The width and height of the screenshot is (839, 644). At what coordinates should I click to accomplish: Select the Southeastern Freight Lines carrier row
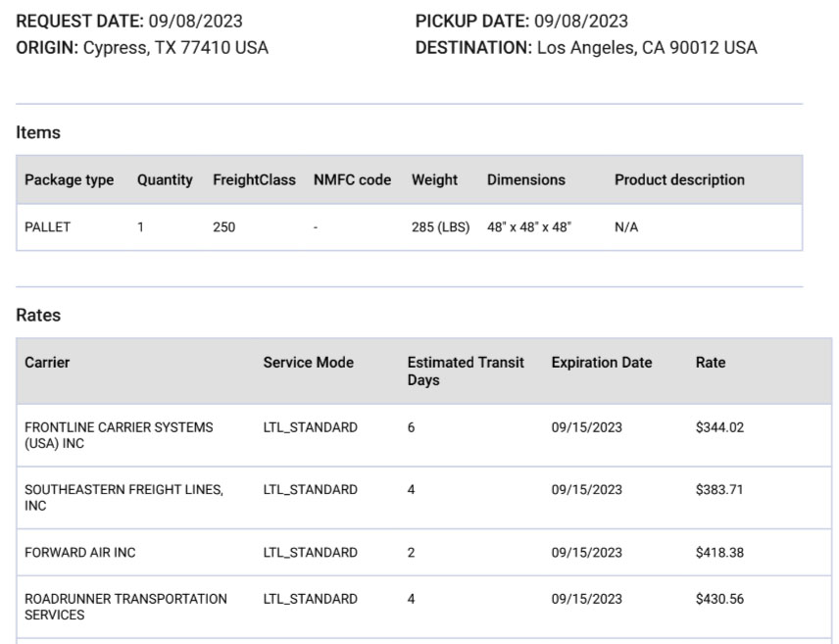423,497
